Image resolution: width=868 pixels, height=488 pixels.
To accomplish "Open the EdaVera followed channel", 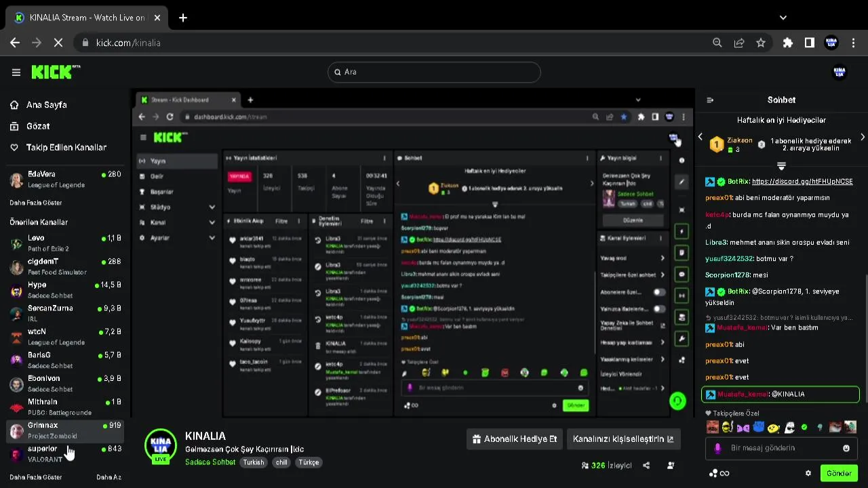I will (65, 180).
